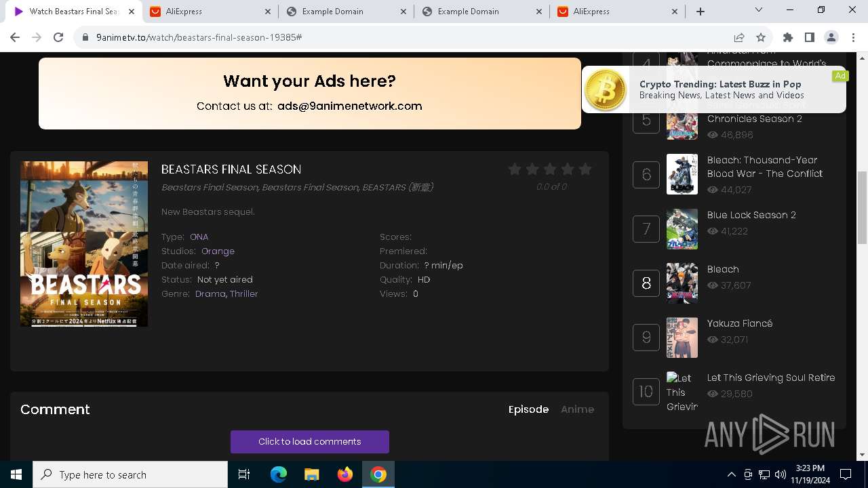This screenshot has width=868, height=488.
Task: Open the Chrome profile avatar
Action: coord(831,37)
